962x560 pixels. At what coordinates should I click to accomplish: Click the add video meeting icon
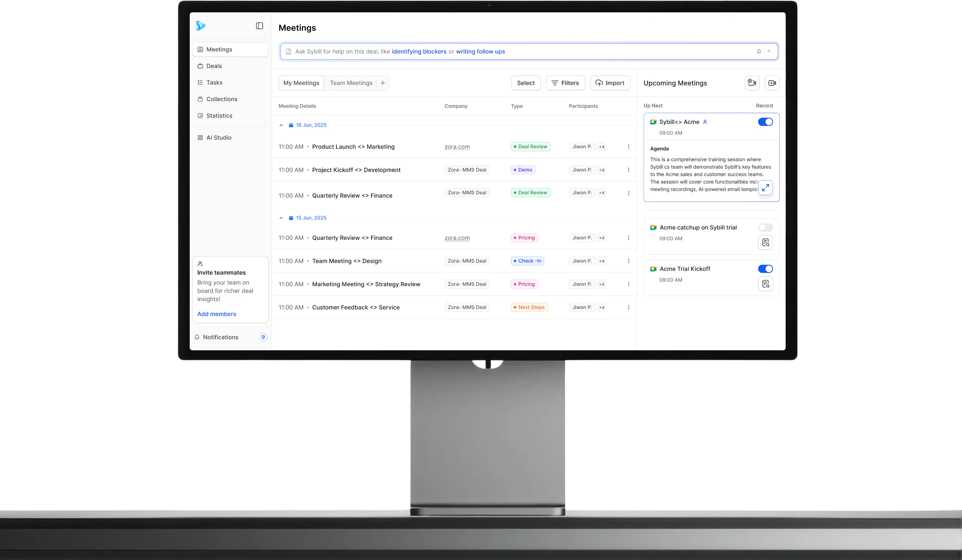[772, 83]
